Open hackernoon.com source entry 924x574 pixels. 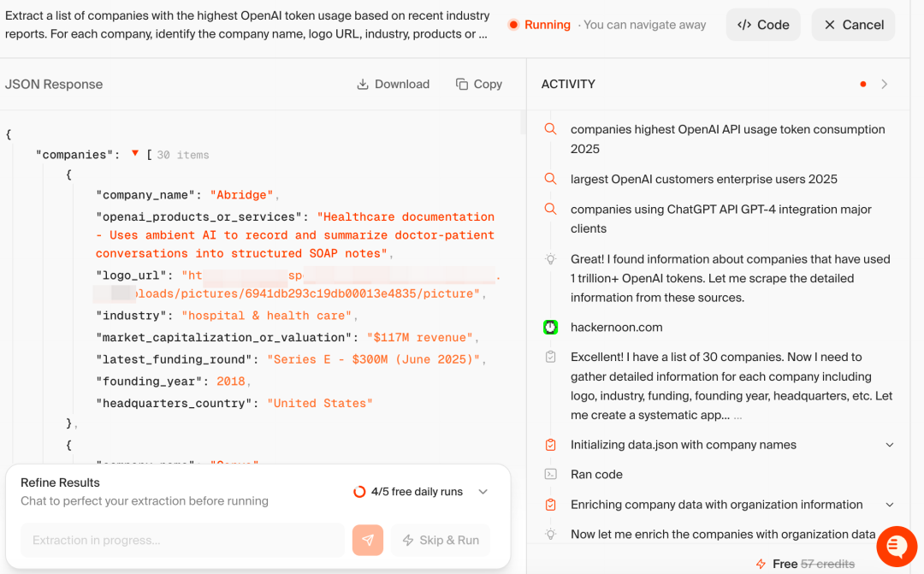coord(616,327)
